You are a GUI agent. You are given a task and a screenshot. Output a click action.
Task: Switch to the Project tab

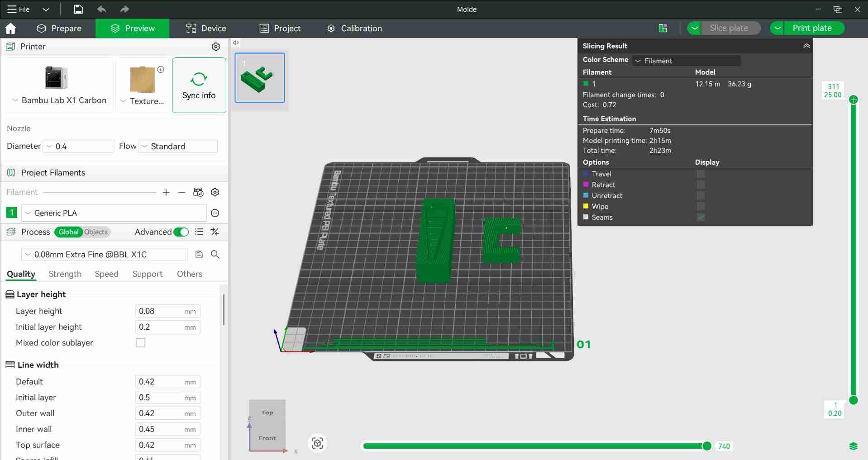(280, 28)
